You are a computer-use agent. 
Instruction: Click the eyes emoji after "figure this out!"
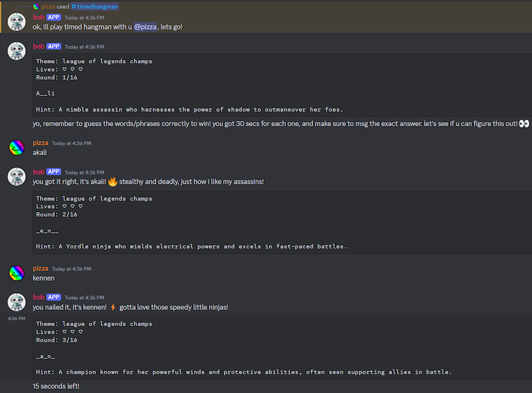[x=524, y=124]
